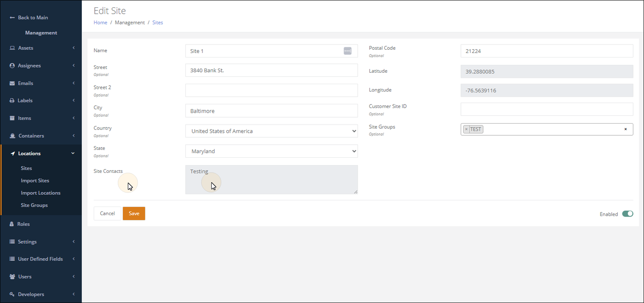This screenshot has height=303, width=644.
Task: Open the State dropdown
Action: click(x=271, y=151)
